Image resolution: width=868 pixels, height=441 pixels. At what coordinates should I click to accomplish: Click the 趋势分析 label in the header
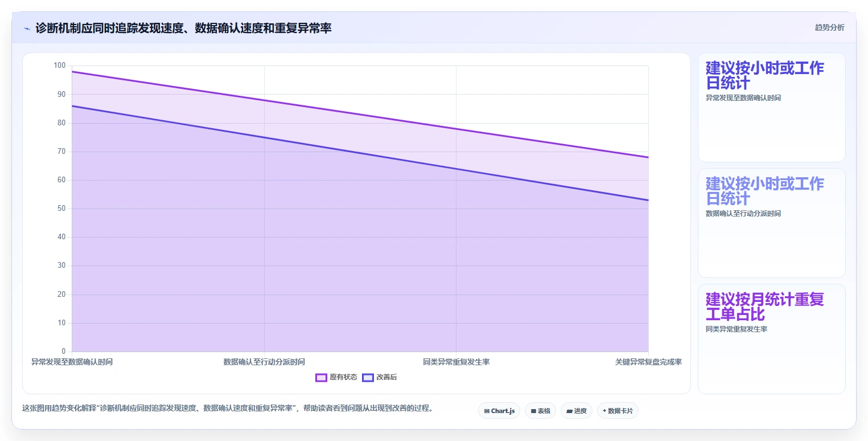(829, 27)
